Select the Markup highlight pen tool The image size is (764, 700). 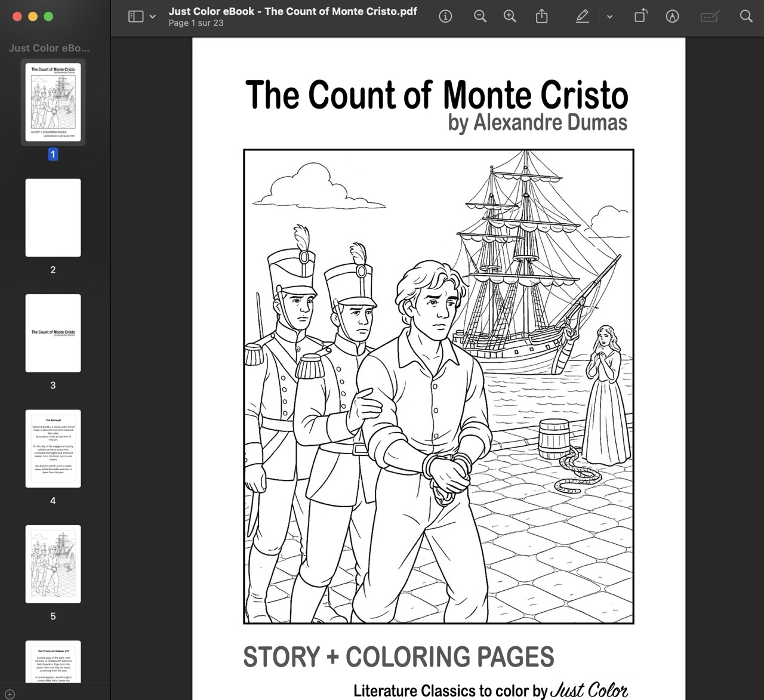point(583,17)
